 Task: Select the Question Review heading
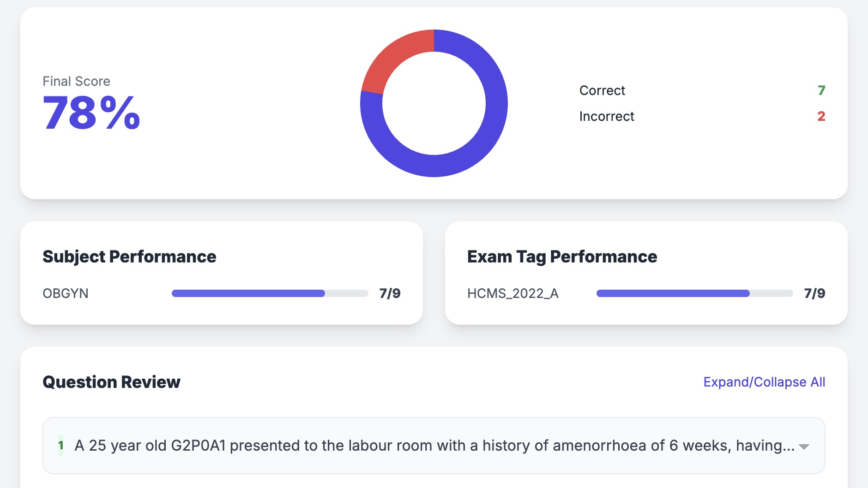tap(111, 382)
